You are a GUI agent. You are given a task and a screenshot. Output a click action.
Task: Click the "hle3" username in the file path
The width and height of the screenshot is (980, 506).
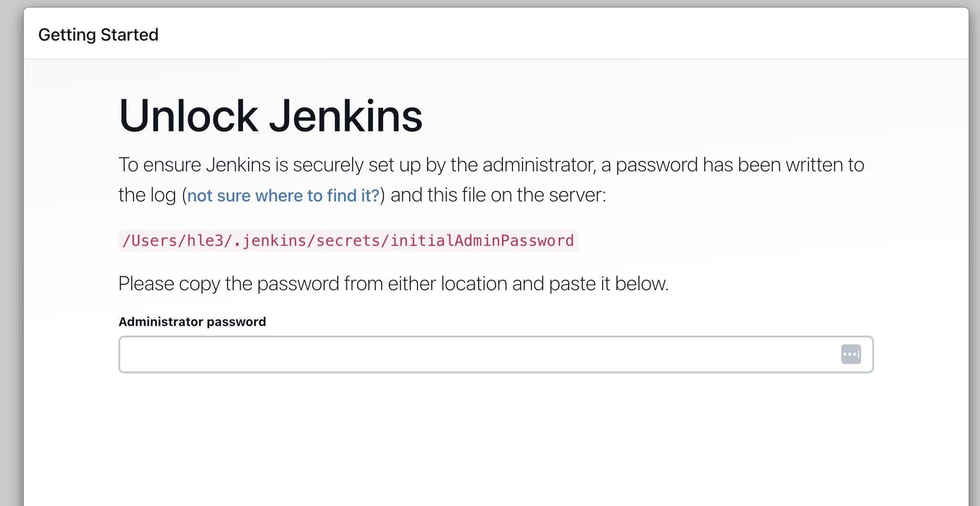[205, 241]
